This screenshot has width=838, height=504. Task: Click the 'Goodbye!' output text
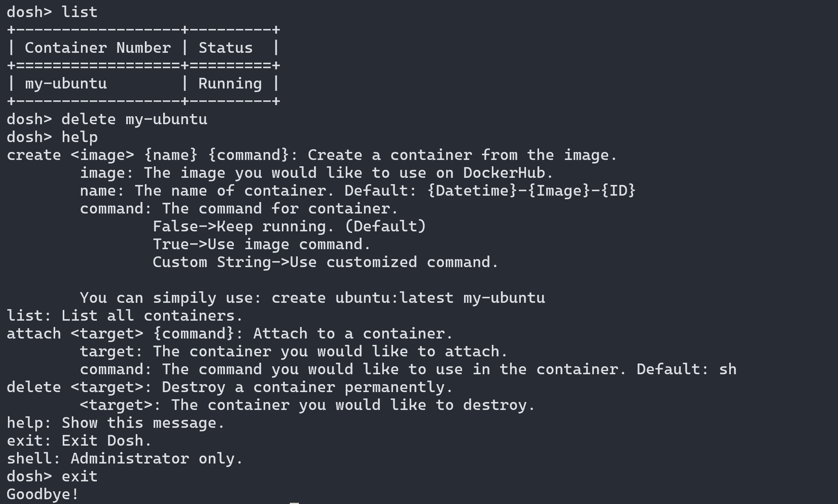(x=43, y=494)
